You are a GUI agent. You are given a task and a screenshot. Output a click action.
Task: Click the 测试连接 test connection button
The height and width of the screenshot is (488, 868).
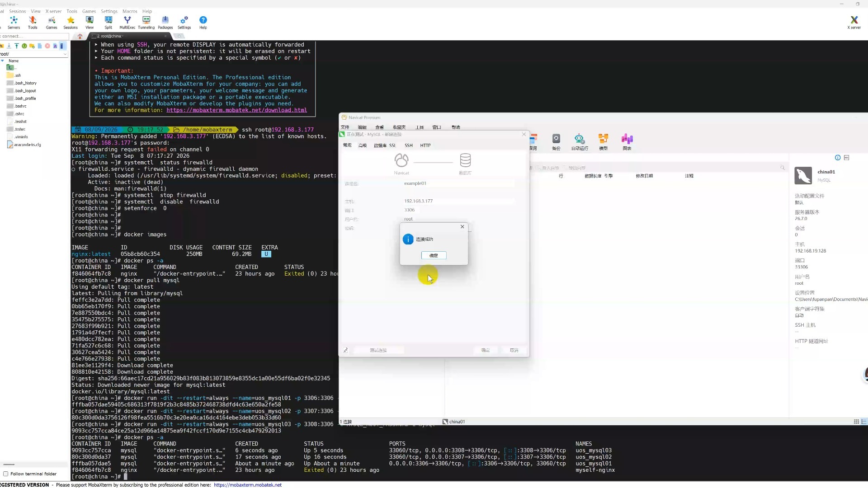click(378, 350)
